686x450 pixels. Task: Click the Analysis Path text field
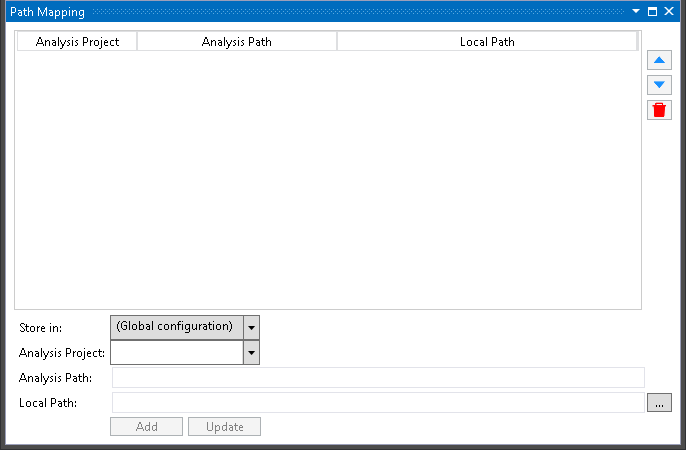[x=378, y=377]
